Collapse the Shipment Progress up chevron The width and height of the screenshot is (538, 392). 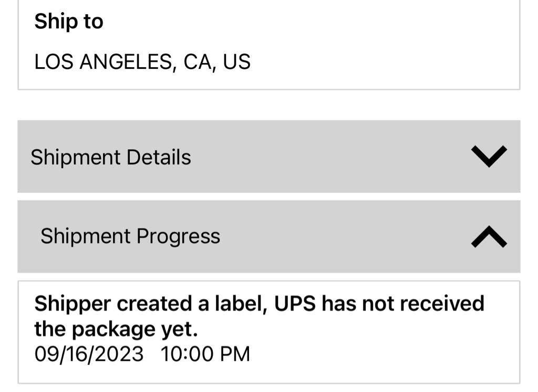(489, 237)
